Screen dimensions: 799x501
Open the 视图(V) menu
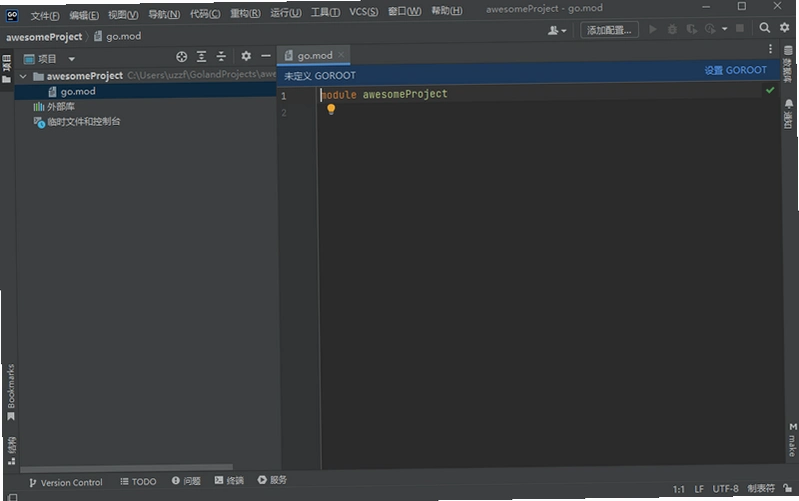pos(123,15)
